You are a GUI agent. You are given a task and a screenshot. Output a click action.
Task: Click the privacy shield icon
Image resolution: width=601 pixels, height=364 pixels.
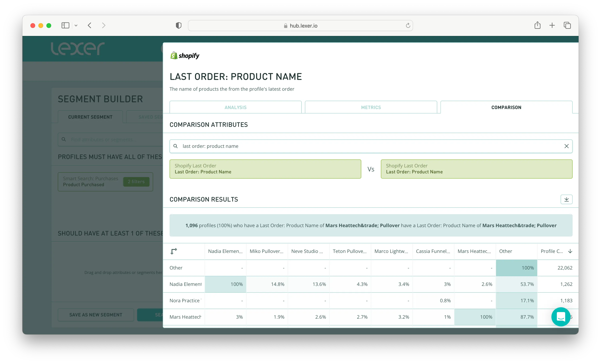[x=179, y=25]
